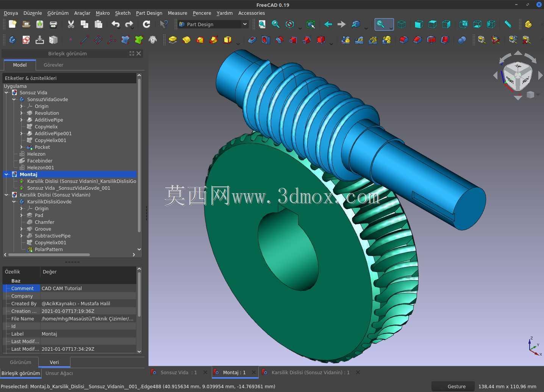The image size is (544, 392).
Task: Expand the AdditivePipe tree item
Action: [22, 120]
